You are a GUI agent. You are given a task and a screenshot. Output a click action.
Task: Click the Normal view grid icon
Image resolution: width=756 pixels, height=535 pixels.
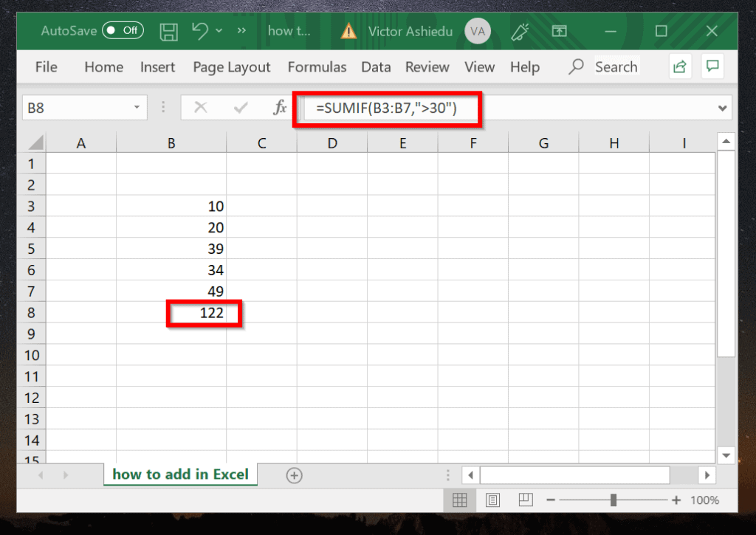459,500
